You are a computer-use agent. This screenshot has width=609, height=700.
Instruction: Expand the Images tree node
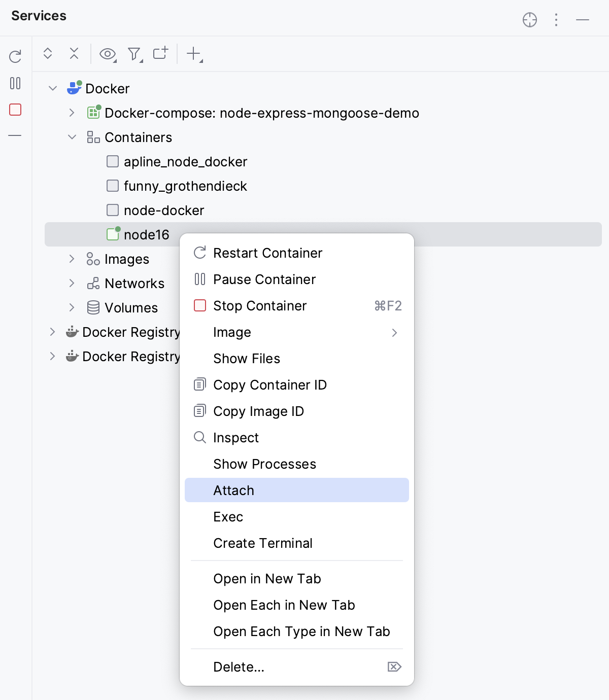(x=71, y=259)
